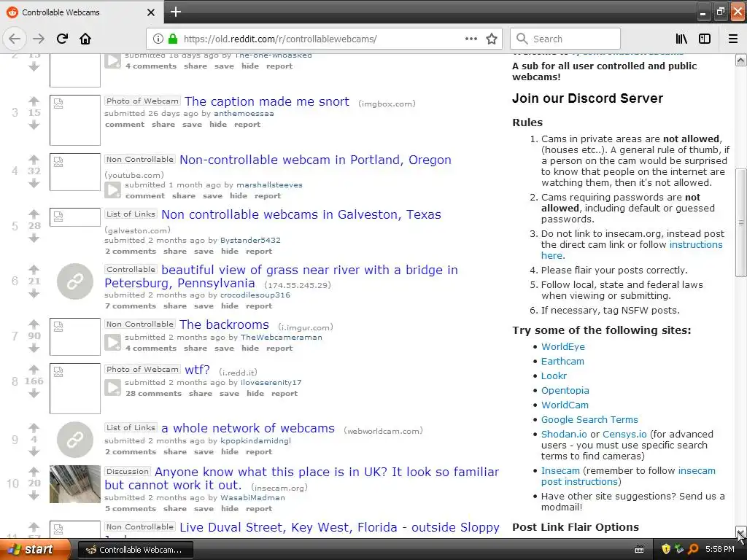Reload the page with the refresh icon
Screen dimensions: 747x560
(x=62, y=39)
